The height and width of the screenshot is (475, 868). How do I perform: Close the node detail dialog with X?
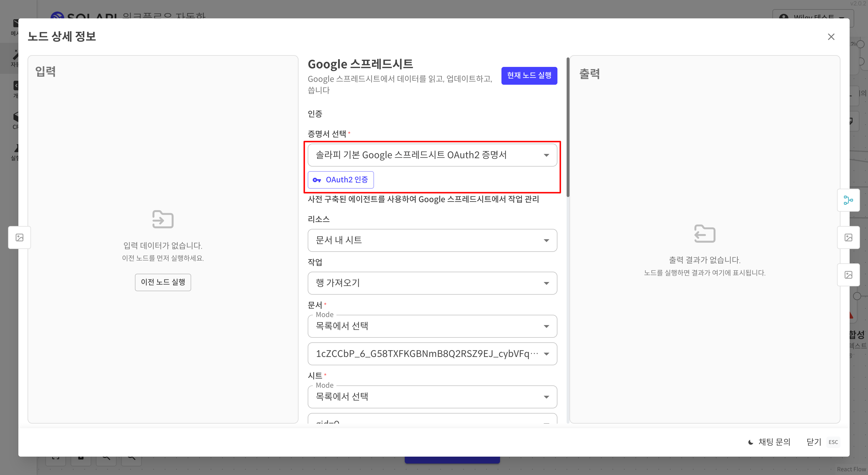pyautogui.click(x=831, y=37)
